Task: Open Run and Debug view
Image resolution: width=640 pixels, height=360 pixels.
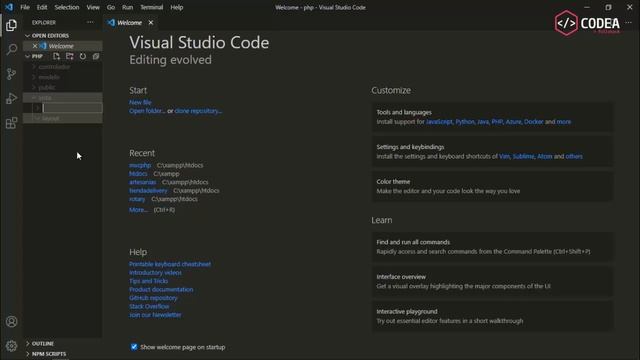Action: tap(11, 98)
